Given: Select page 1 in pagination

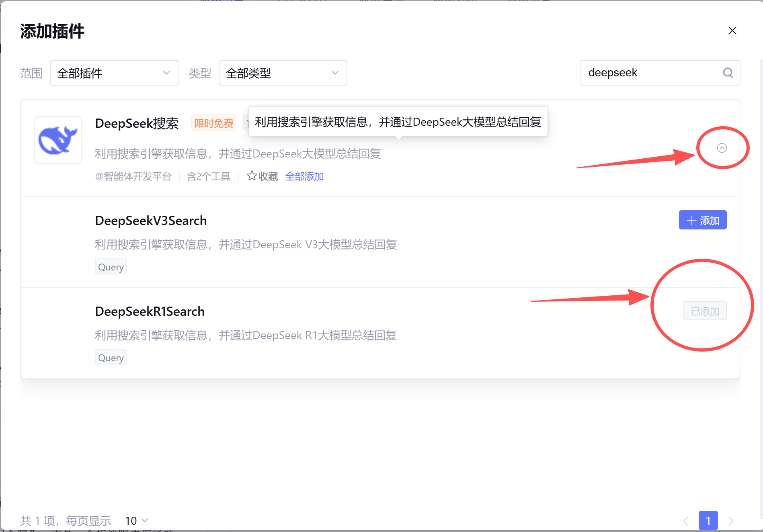Looking at the screenshot, I should [708, 521].
